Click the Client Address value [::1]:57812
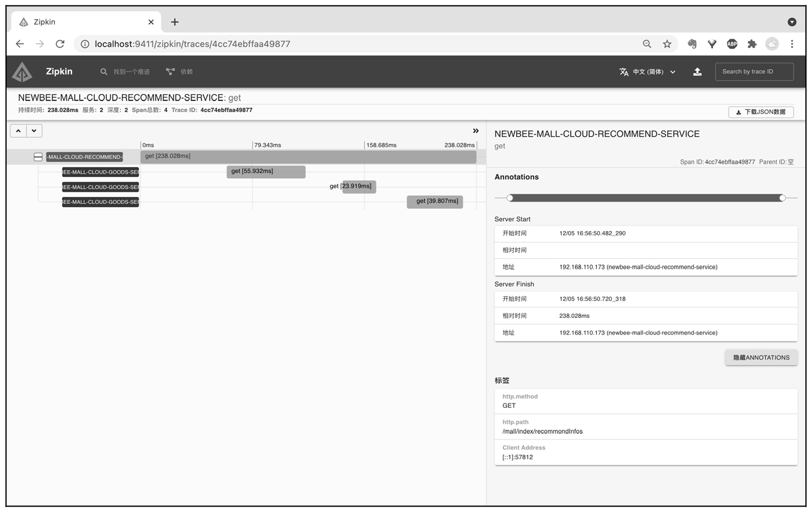Viewport: 812px width, 512px height. [x=518, y=457]
